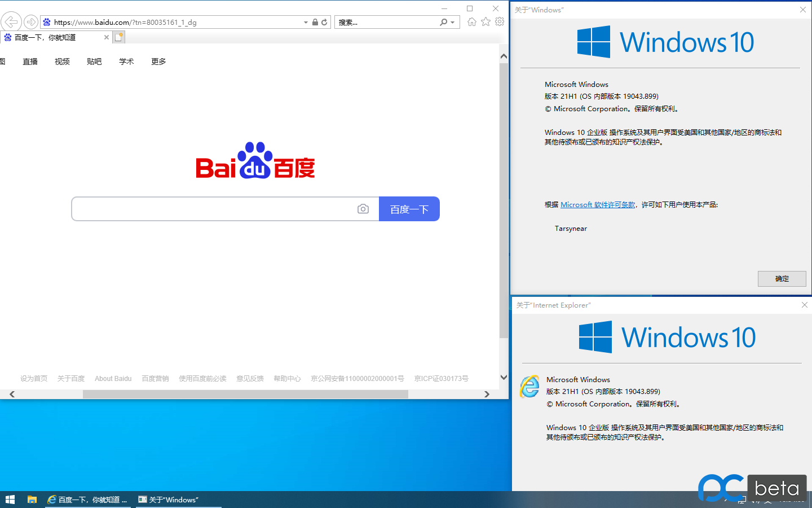Click the IE logo in About Internet Explorer dialog
This screenshot has height=508, width=812.
529,386
